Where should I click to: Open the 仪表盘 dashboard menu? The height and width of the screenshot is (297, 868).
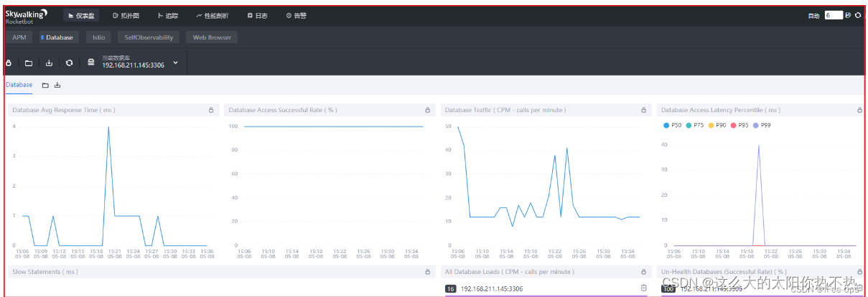[x=80, y=15]
